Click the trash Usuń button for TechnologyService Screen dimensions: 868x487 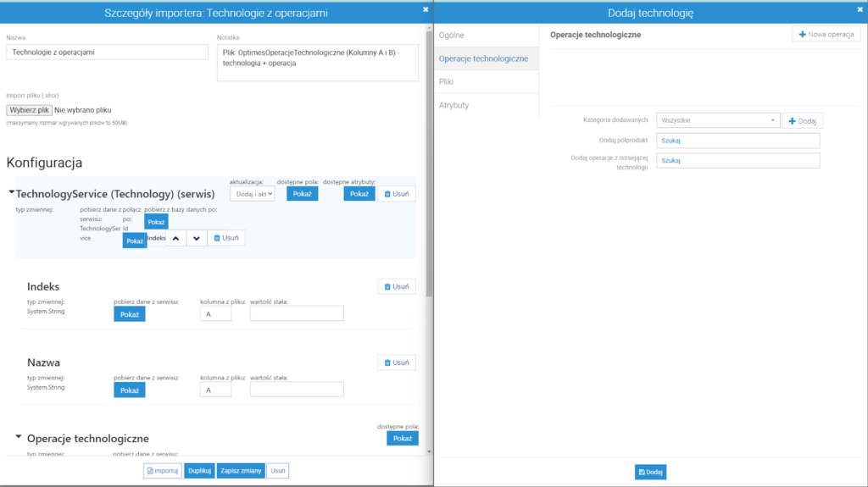(397, 194)
